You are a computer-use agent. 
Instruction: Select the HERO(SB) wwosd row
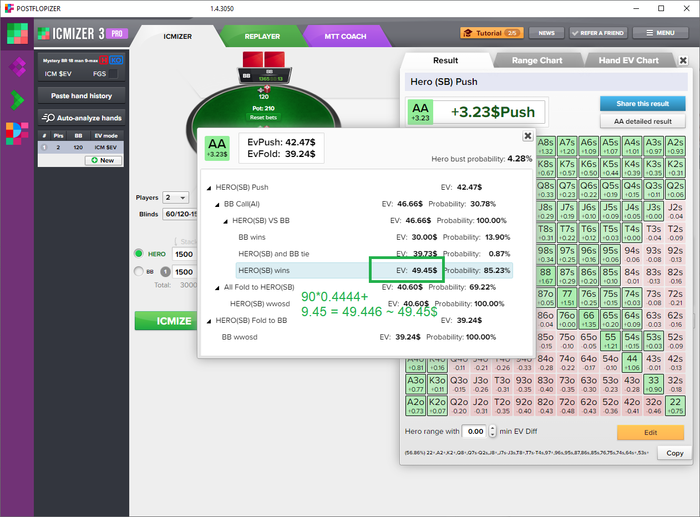pyautogui.click(x=367, y=304)
